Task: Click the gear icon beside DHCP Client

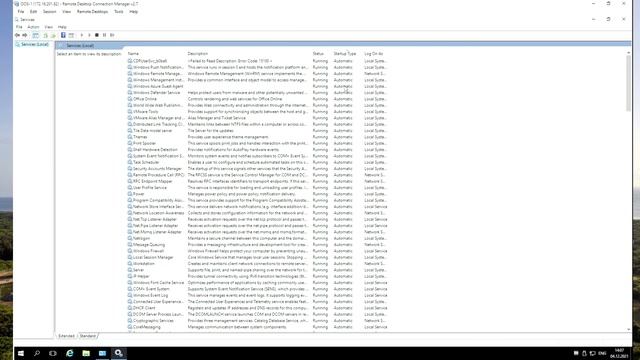Action: tap(130, 308)
